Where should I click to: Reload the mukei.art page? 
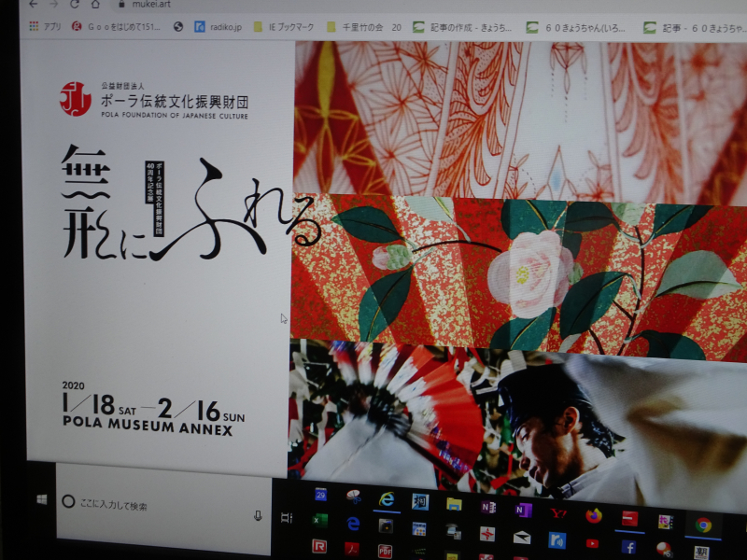coord(75,5)
